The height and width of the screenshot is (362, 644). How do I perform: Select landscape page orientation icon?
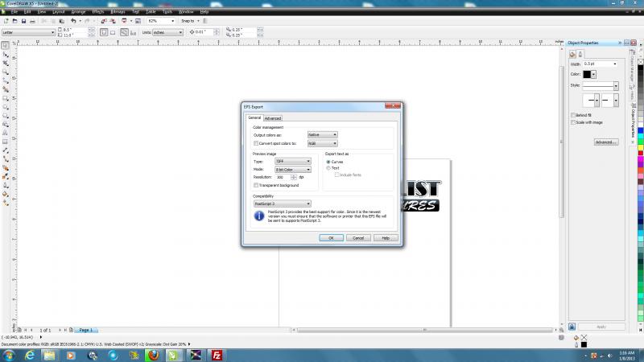coord(113,32)
